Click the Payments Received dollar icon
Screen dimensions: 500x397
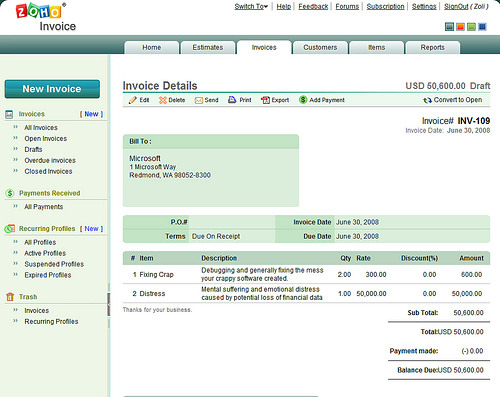10,193
